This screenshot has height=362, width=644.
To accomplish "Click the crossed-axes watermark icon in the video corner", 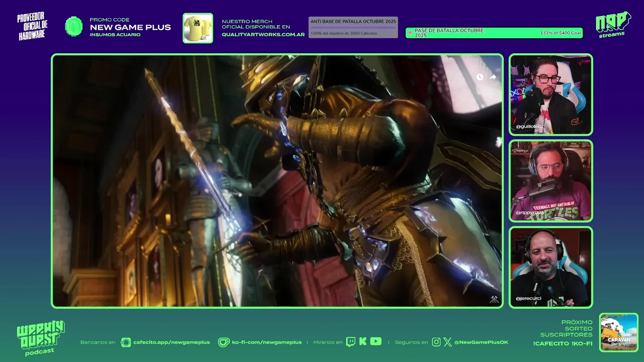I will click(x=494, y=299).
